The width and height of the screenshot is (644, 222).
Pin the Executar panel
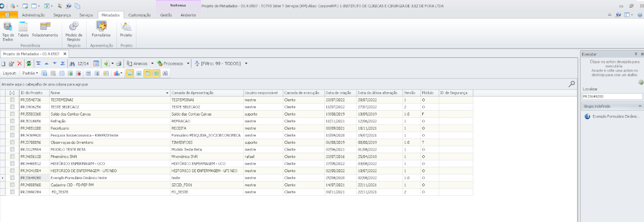click(636, 53)
